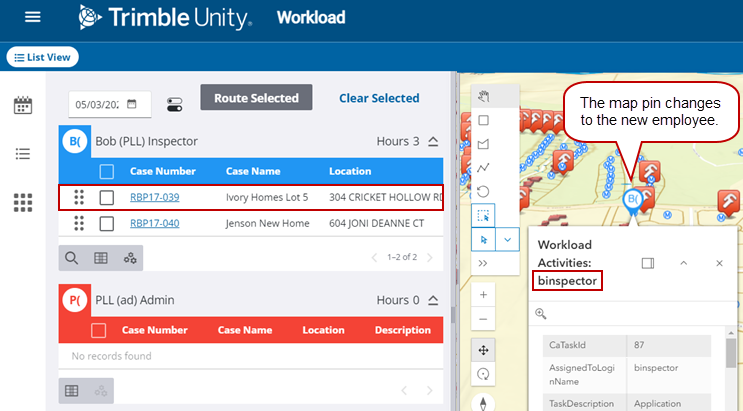Click the compass north icon
The height and width of the screenshot is (411, 743).
[483, 402]
